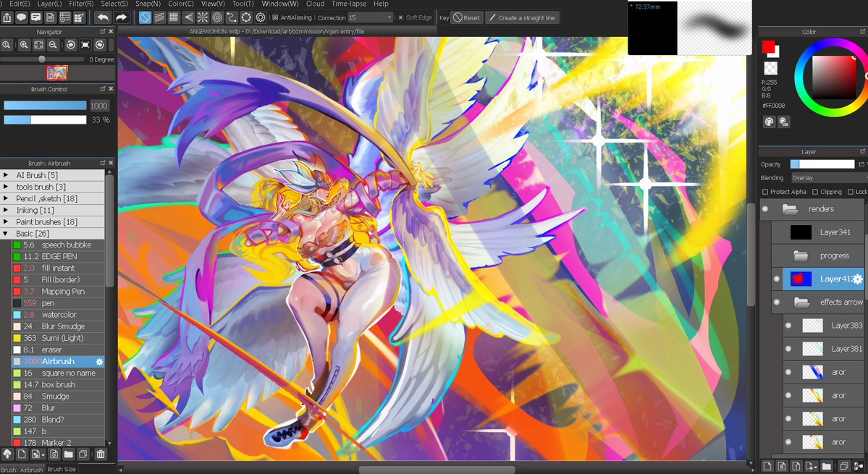This screenshot has height=474, width=868.
Task: Select the Sumi (Light) brush
Action: pos(58,338)
